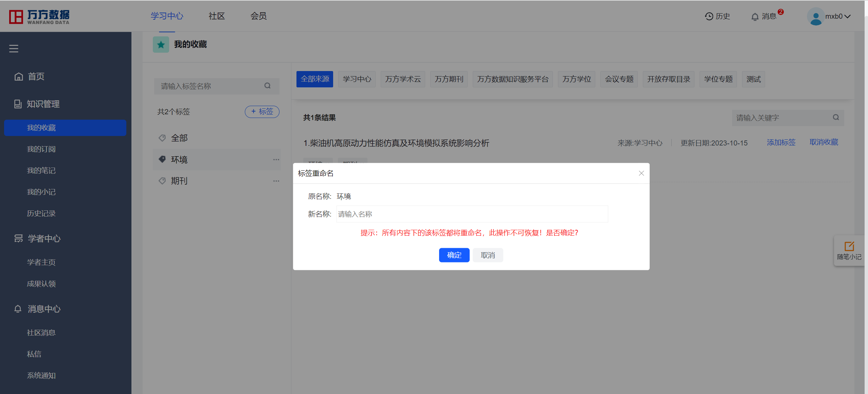Screen dimensions: 868x394
Task: Select the 全部 tag in list
Action: coord(179,138)
